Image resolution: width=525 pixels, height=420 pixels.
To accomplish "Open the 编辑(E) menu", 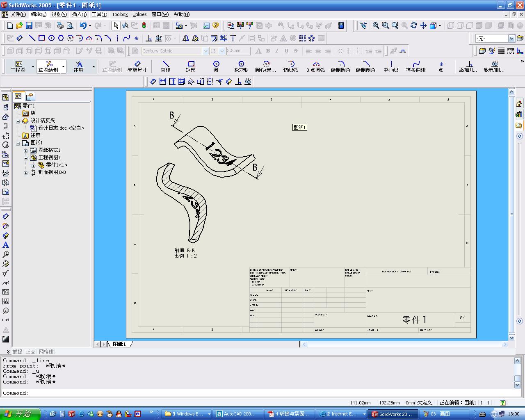I will click(39, 14).
